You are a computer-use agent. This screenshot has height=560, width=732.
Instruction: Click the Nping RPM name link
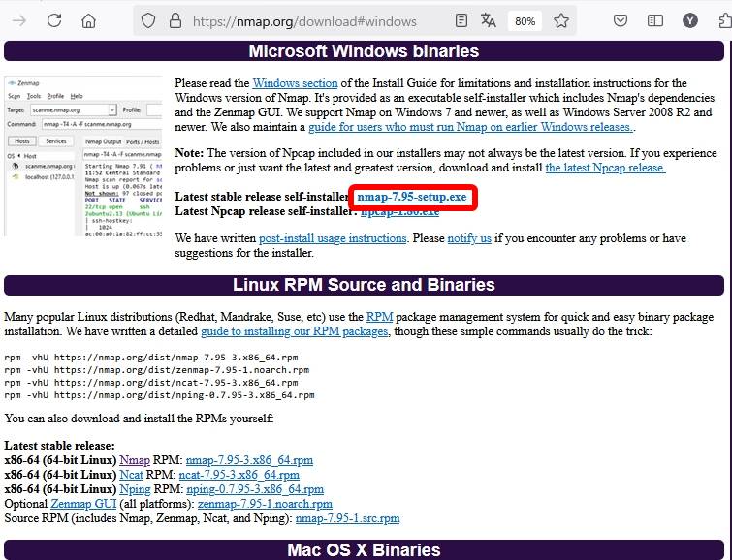135,489
